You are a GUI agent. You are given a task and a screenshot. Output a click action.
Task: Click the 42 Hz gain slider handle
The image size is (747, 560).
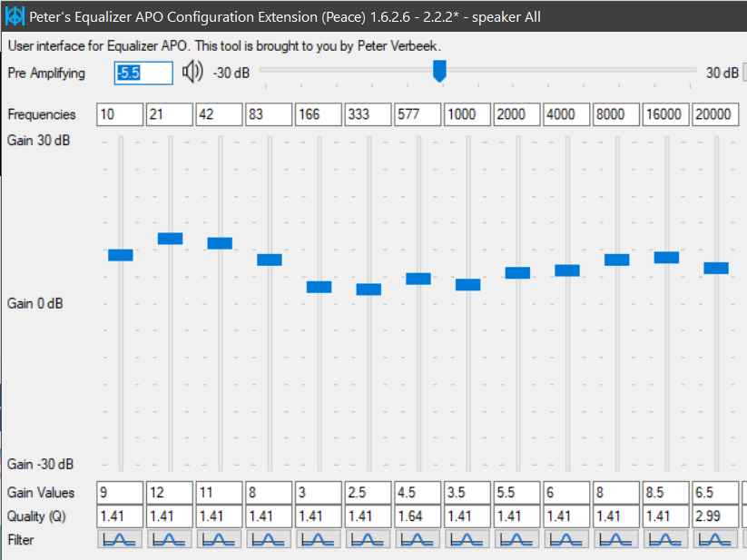pos(220,243)
